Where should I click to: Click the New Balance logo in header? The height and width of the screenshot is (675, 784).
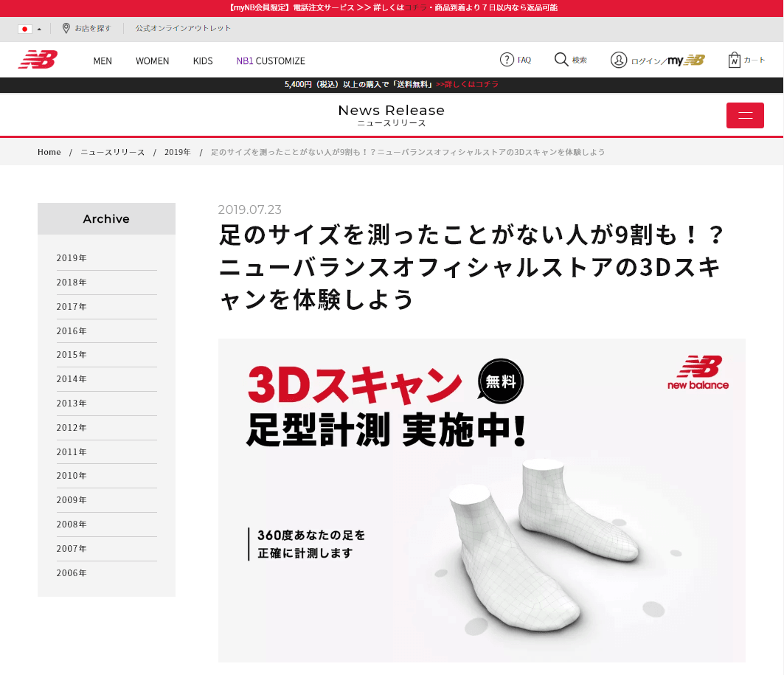click(x=38, y=60)
